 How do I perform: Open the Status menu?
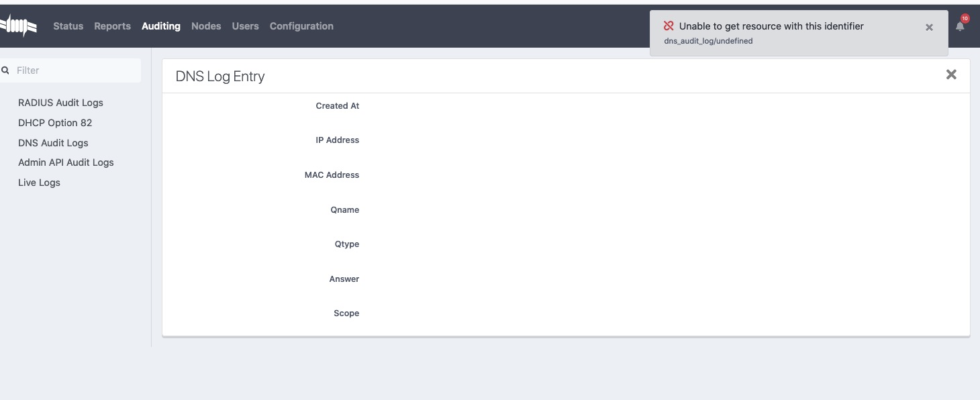click(68, 26)
